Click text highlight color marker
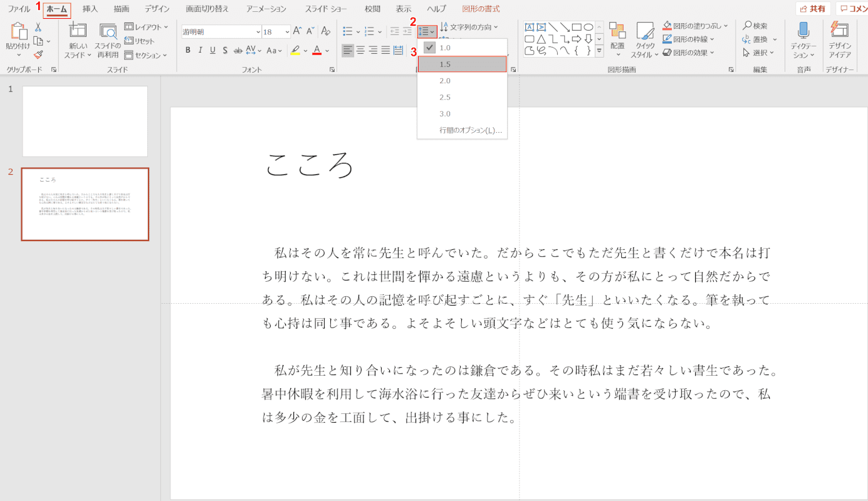The width and height of the screenshot is (868, 501). tap(295, 50)
